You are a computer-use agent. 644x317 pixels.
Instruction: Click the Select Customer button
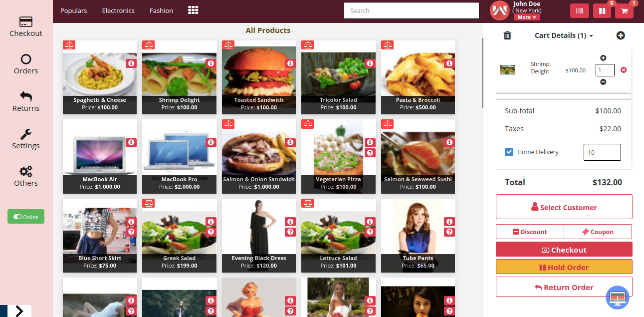(x=564, y=207)
